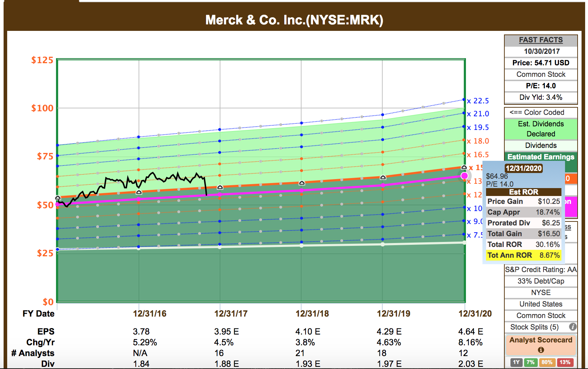The image size is (588, 369).
Task: Click the magenta 12/31/2020 price point marker
Action: coord(465,176)
